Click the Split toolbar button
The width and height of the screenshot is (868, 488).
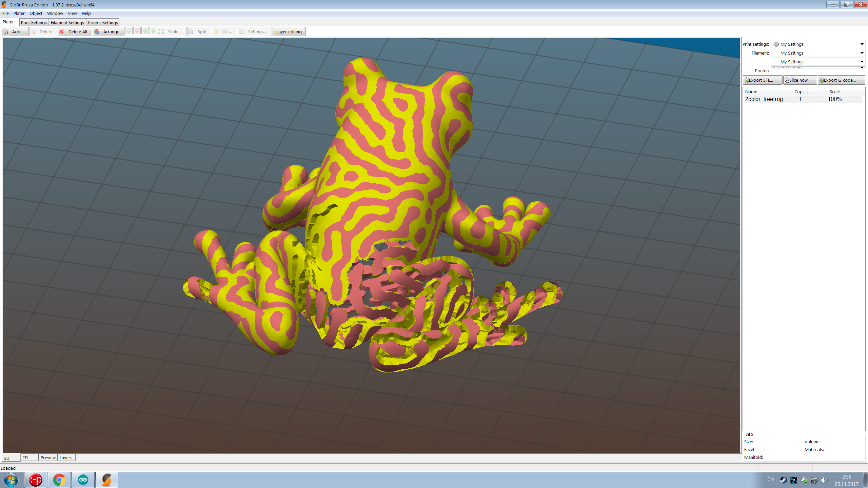pos(199,32)
